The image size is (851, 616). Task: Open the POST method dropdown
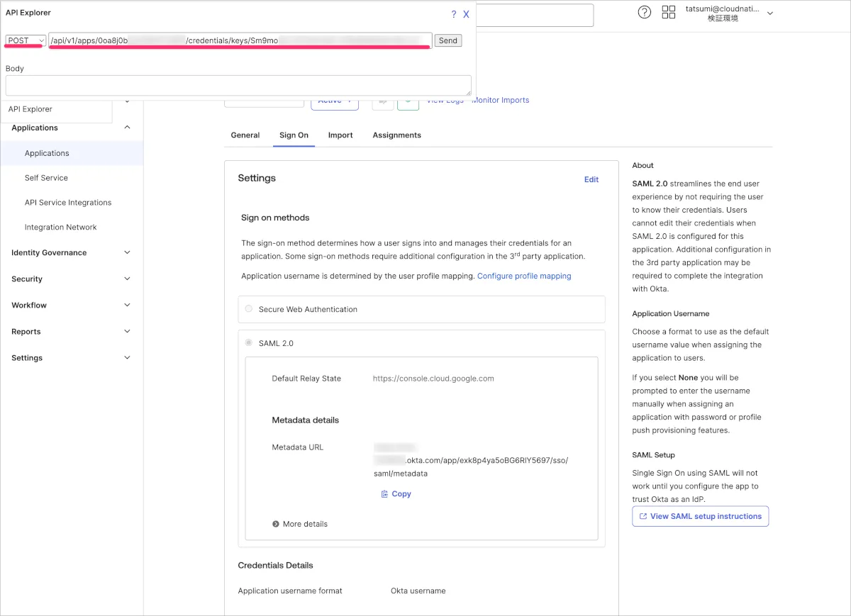click(26, 40)
